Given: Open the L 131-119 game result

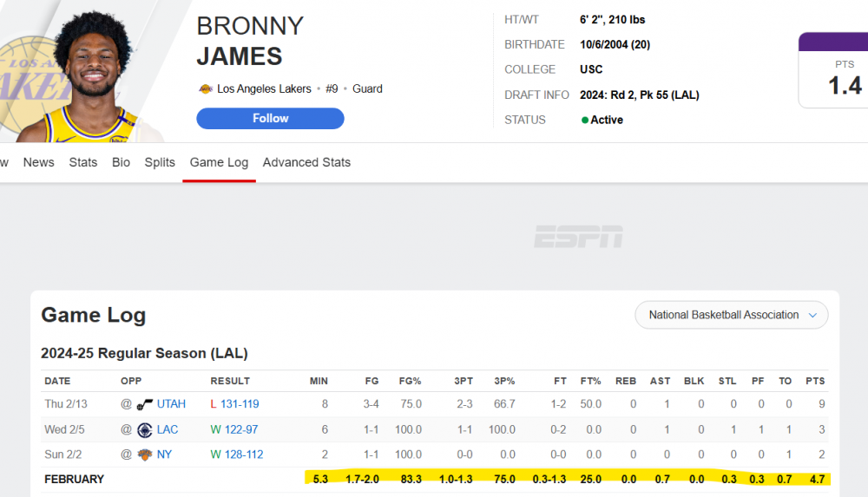Looking at the screenshot, I should coord(240,404).
